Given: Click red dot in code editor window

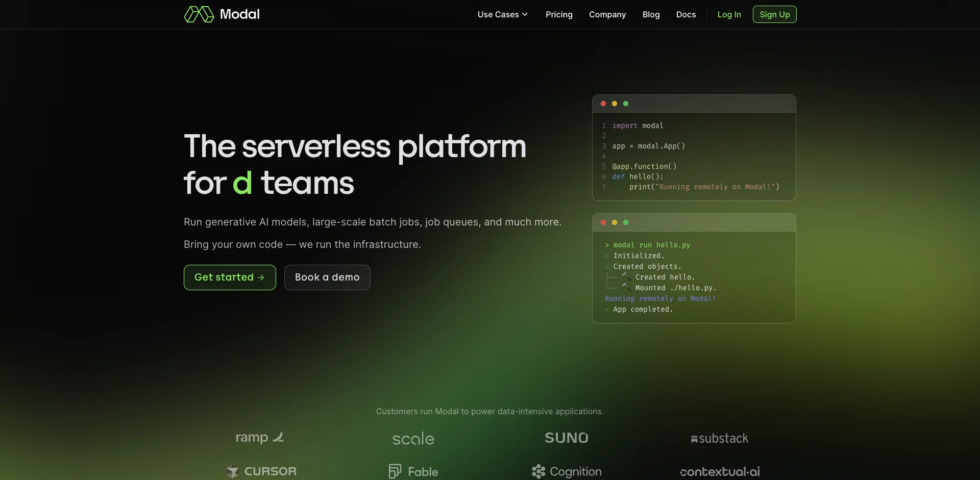Looking at the screenshot, I should [603, 104].
